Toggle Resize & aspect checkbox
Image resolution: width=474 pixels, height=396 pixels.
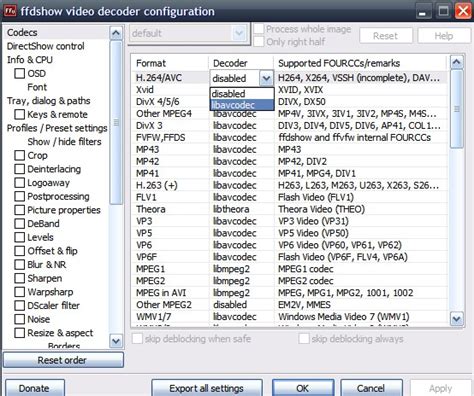coord(20,333)
